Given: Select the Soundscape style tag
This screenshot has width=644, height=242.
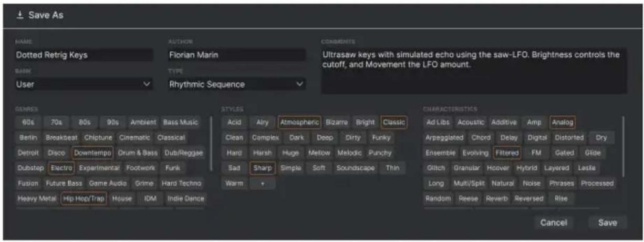Looking at the screenshot, I should 355,168.
